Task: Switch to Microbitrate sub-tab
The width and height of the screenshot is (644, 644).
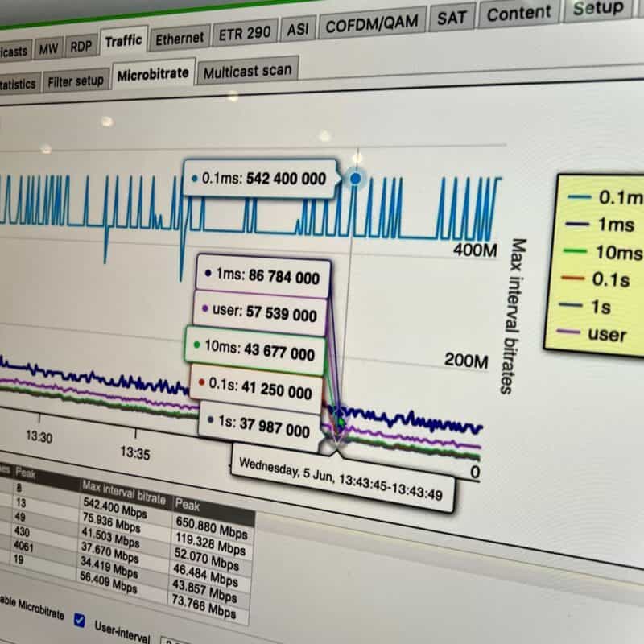Action: coord(153,74)
